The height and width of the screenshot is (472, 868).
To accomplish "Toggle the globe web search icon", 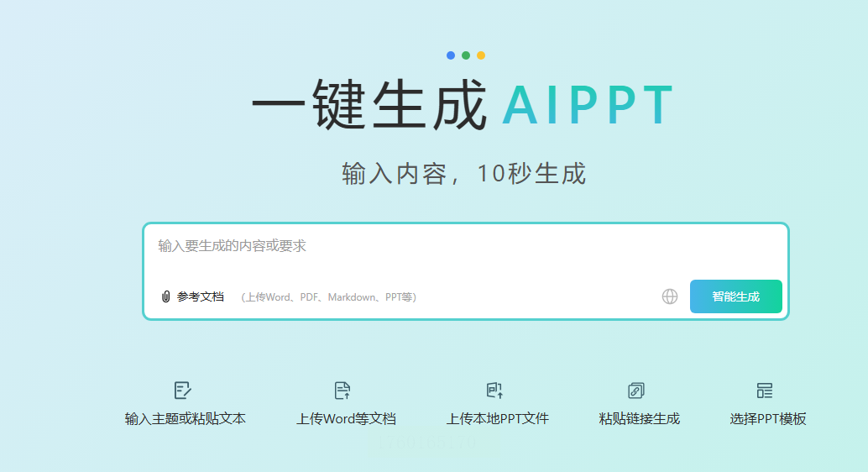I will tap(670, 296).
